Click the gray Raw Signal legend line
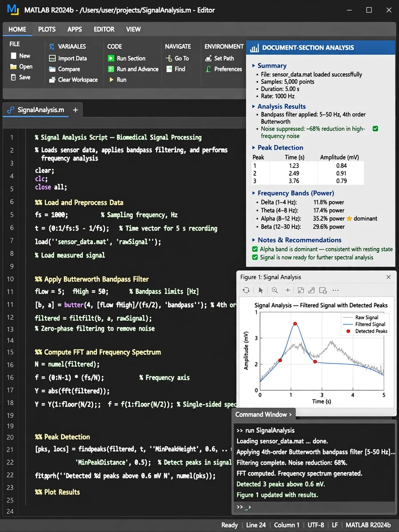 click(348, 317)
